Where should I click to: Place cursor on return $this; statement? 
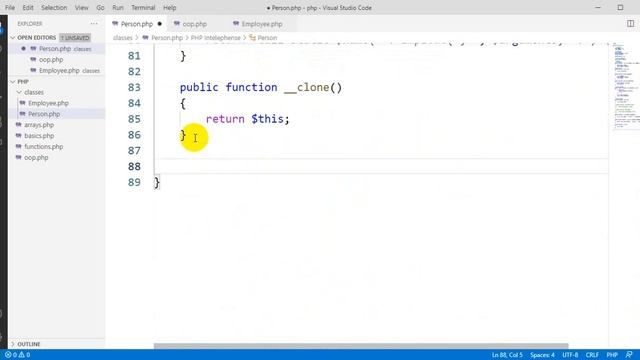247,119
